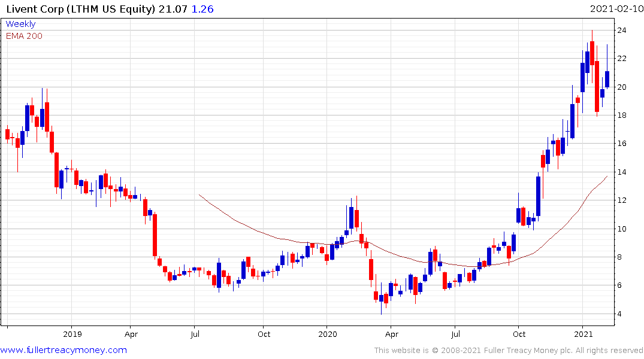Image resolution: width=644 pixels, height=359 pixels.
Task: Click the Oct label between 2019 and 2020
Action: coord(264,334)
